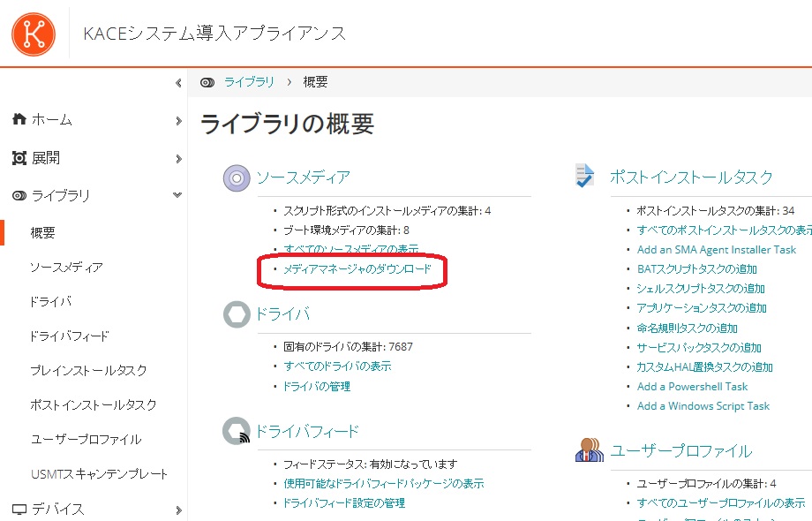The width and height of the screenshot is (812, 521).
Task: Open ユーザープロファイル in the sidebar
Action: (x=86, y=439)
